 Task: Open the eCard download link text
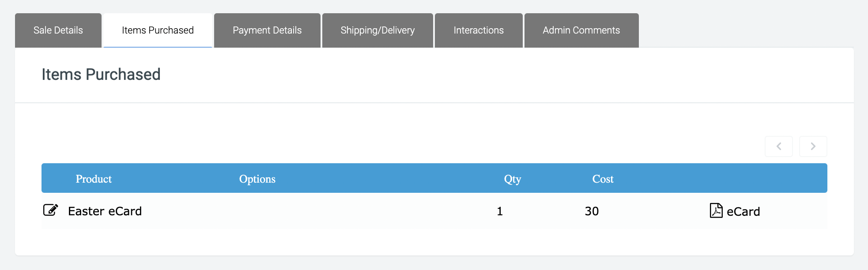click(x=743, y=212)
